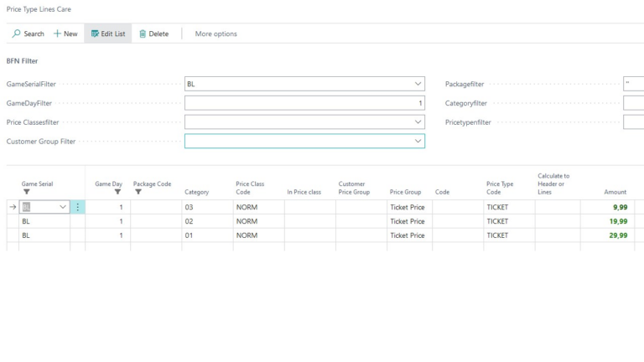Click the Delete trash icon

point(143,34)
